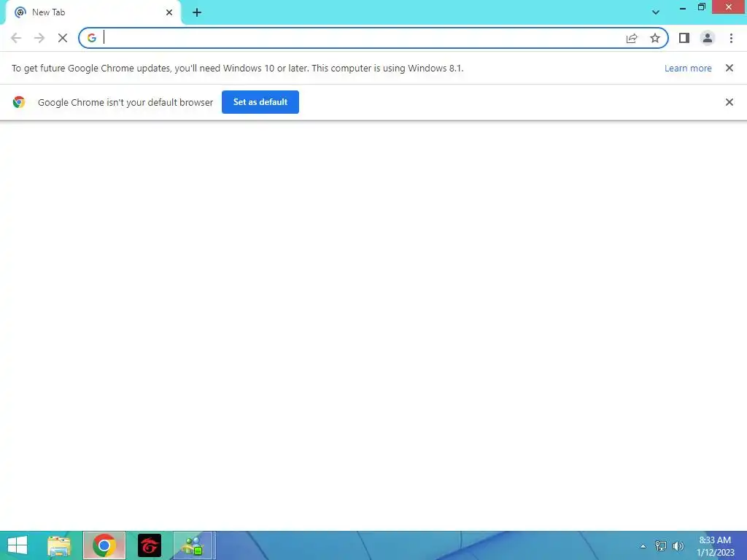This screenshot has height=560, width=747.
Task: Dismiss the Windows 10 update notice
Action: click(x=729, y=68)
